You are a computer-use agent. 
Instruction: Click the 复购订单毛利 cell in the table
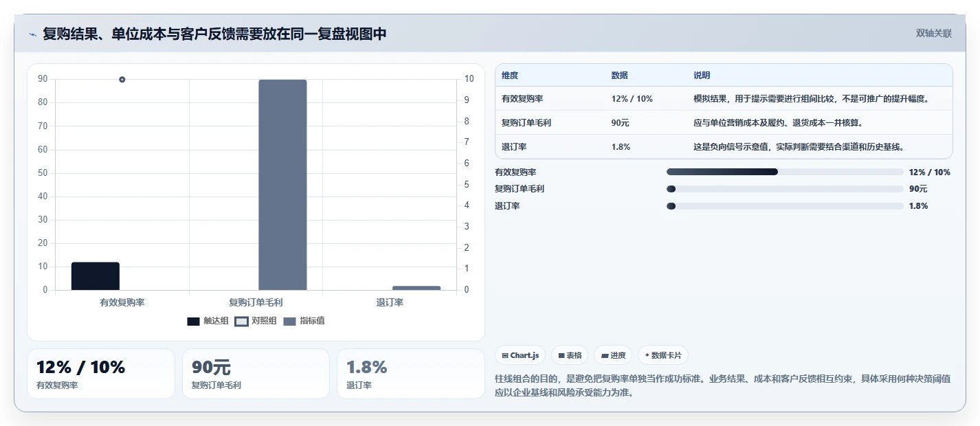[x=526, y=123]
